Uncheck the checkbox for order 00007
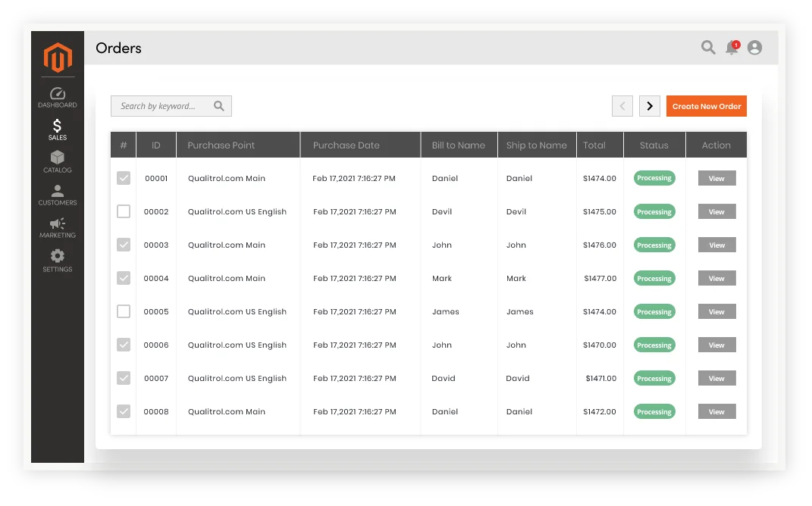This screenshot has height=506, width=812. coord(124,378)
